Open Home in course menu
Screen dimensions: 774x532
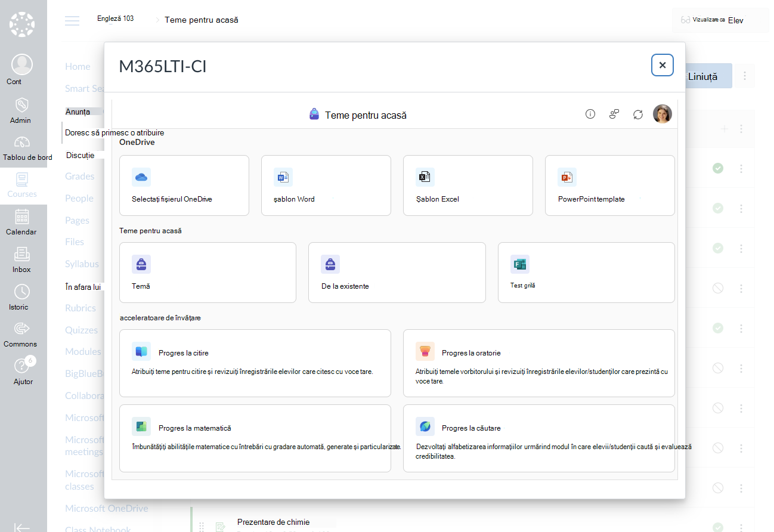(78, 67)
